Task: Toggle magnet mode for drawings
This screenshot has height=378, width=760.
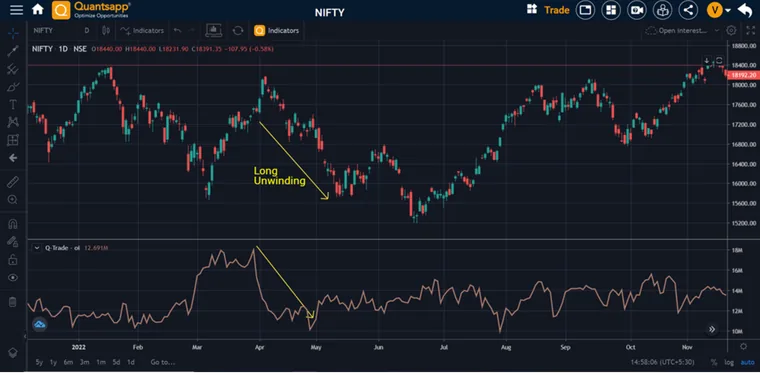Action: pos(13,224)
